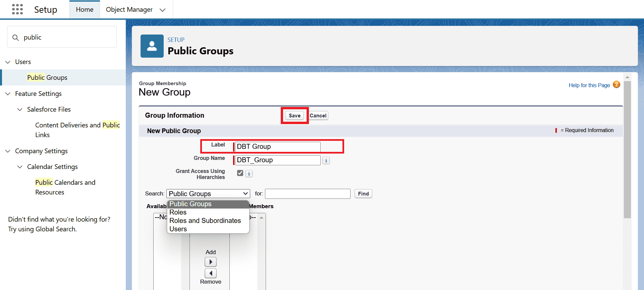Collapse the Company Settings section
Viewport: 644px width, 290px height.
(8, 151)
